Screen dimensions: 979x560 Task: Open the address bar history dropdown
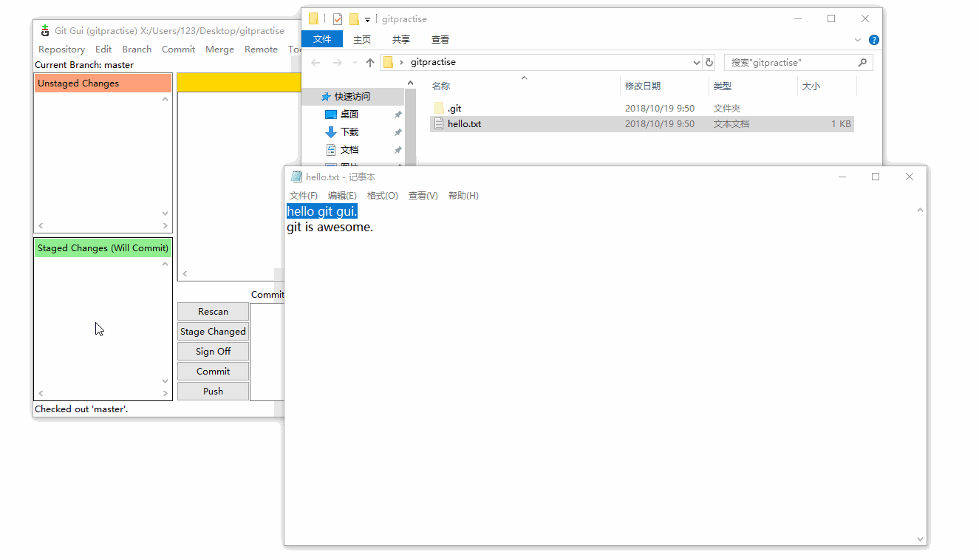(696, 63)
